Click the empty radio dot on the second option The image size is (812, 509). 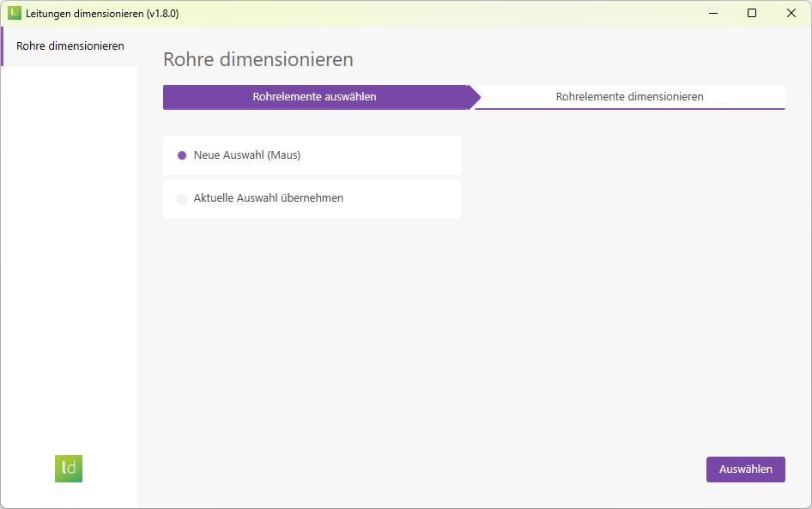[182, 197]
